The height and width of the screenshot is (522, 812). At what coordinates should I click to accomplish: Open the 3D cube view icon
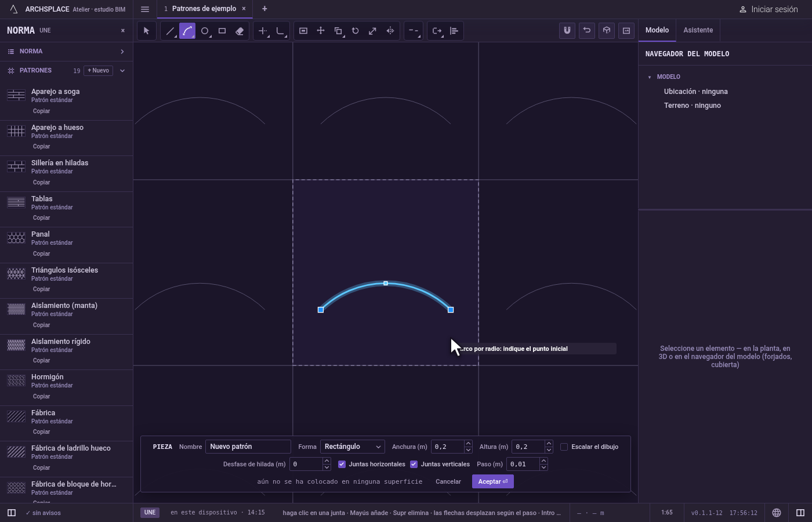coord(607,31)
